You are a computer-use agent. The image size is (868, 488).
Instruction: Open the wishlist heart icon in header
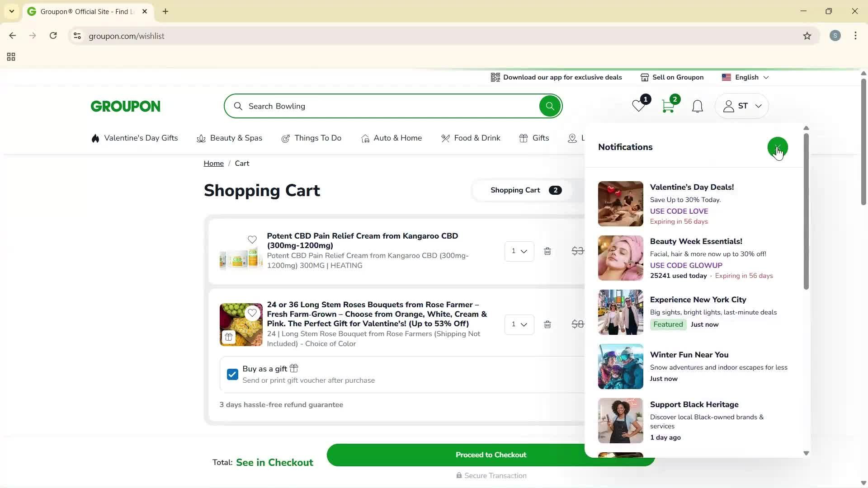point(638,106)
